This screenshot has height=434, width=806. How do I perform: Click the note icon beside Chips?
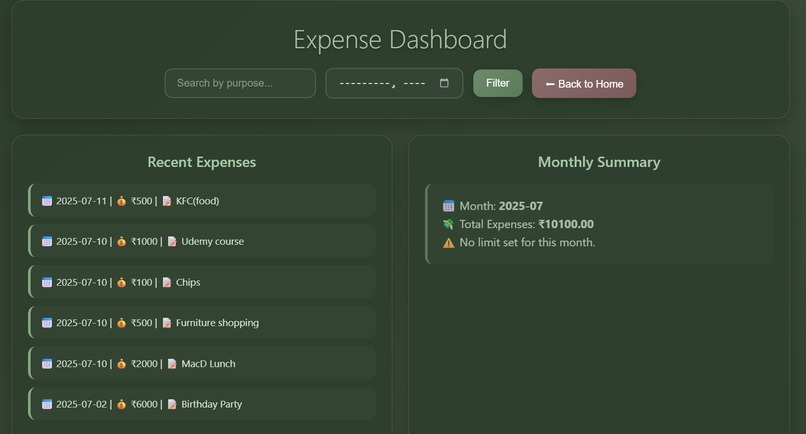(167, 282)
